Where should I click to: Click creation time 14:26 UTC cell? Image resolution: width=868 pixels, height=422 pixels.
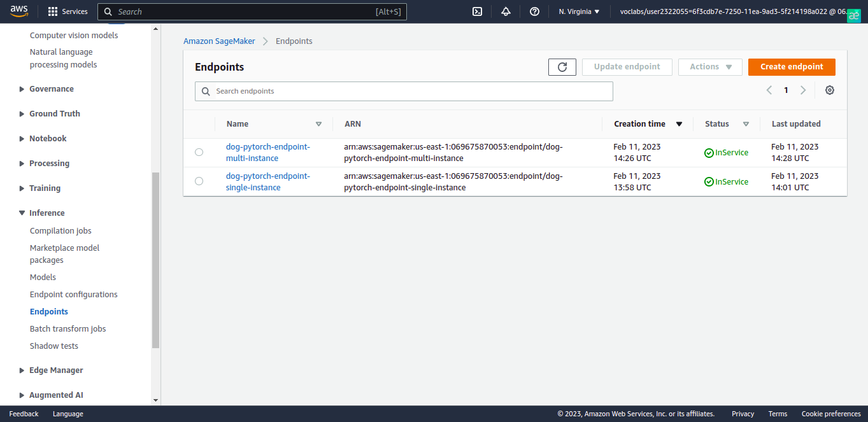637,152
